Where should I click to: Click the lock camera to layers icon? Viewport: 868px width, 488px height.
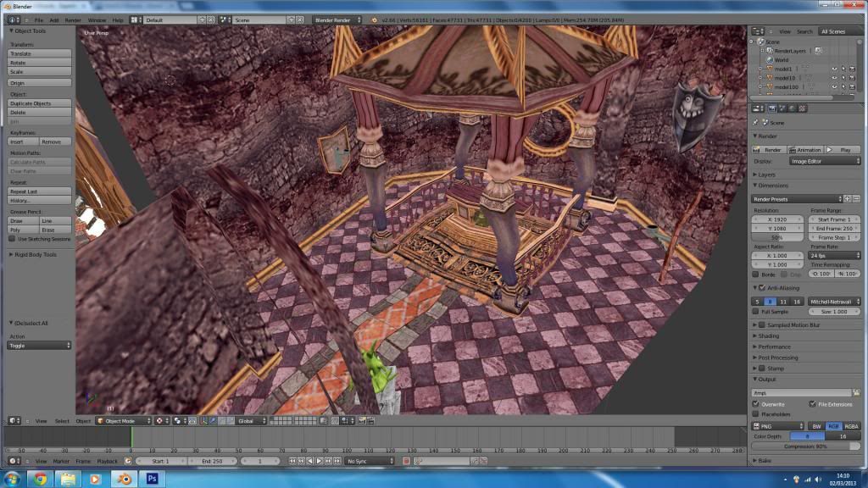pos(324,421)
